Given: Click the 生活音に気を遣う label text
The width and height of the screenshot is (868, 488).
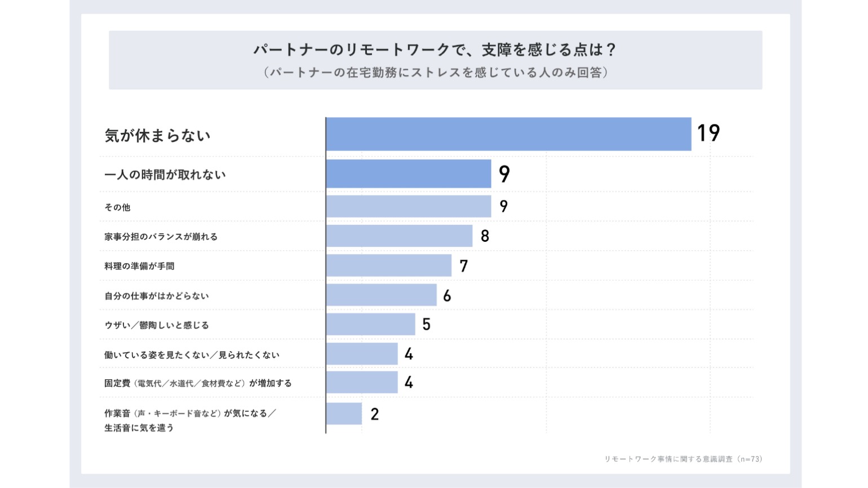Looking at the screenshot, I should tap(139, 428).
